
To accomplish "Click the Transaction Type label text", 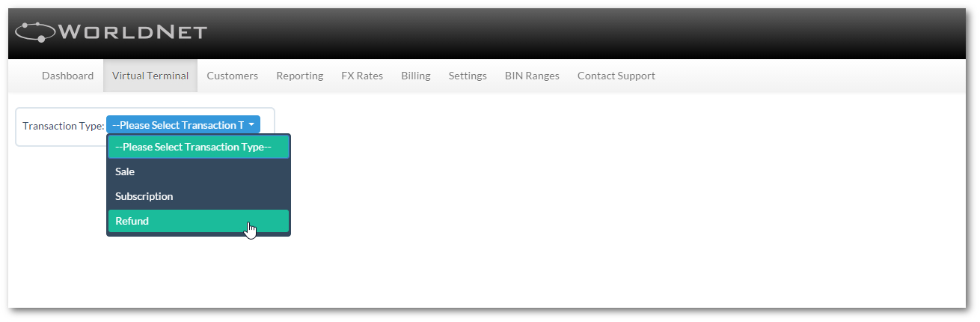I will (x=64, y=126).
